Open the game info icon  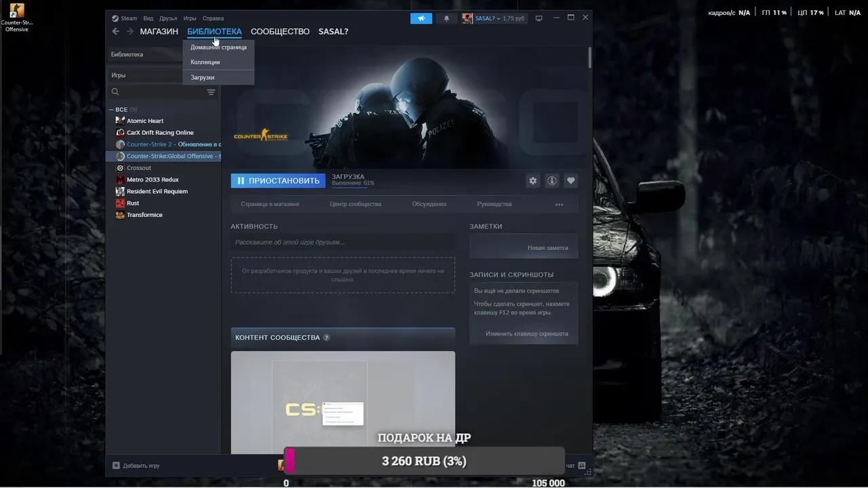552,181
